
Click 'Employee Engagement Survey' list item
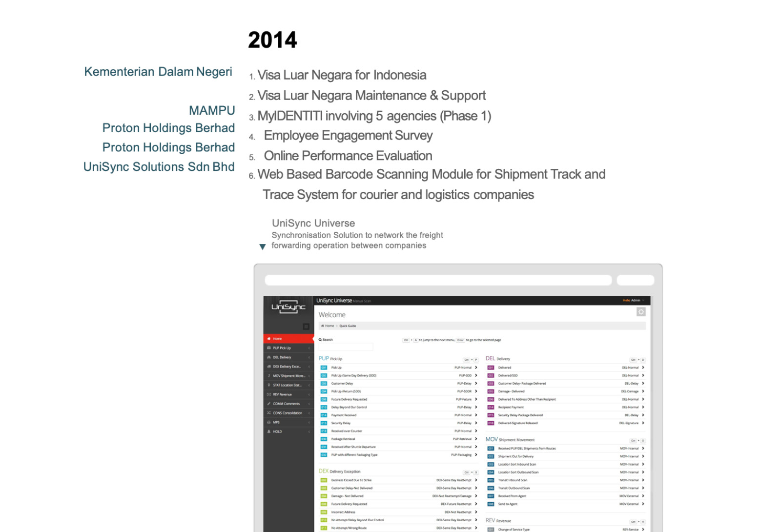pyautogui.click(x=348, y=136)
